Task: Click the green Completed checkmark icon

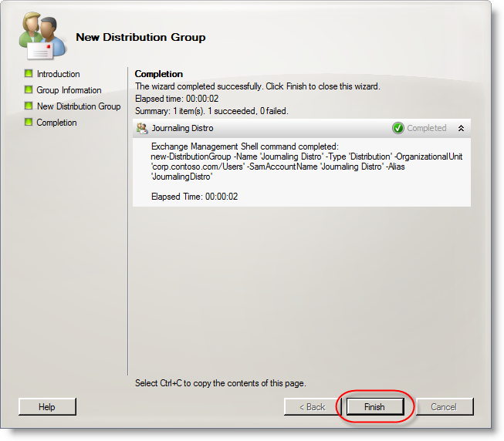Action: point(398,128)
